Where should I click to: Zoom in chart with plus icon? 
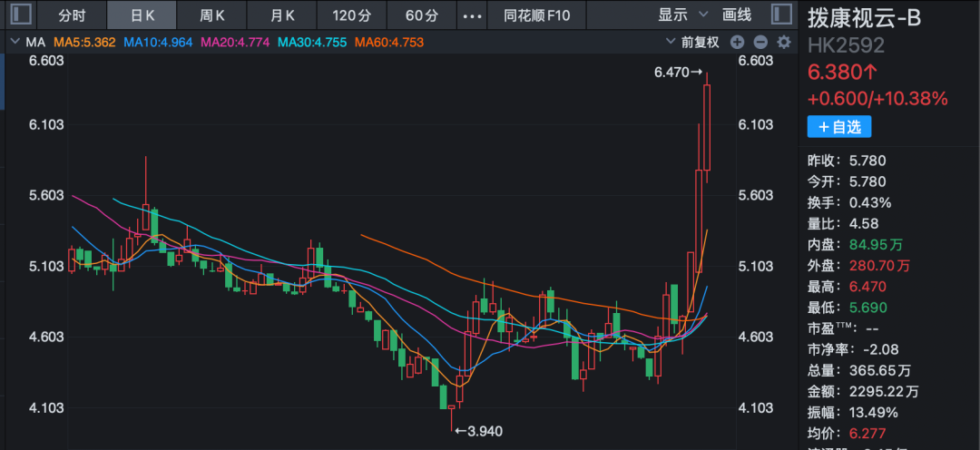pos(737,42)
